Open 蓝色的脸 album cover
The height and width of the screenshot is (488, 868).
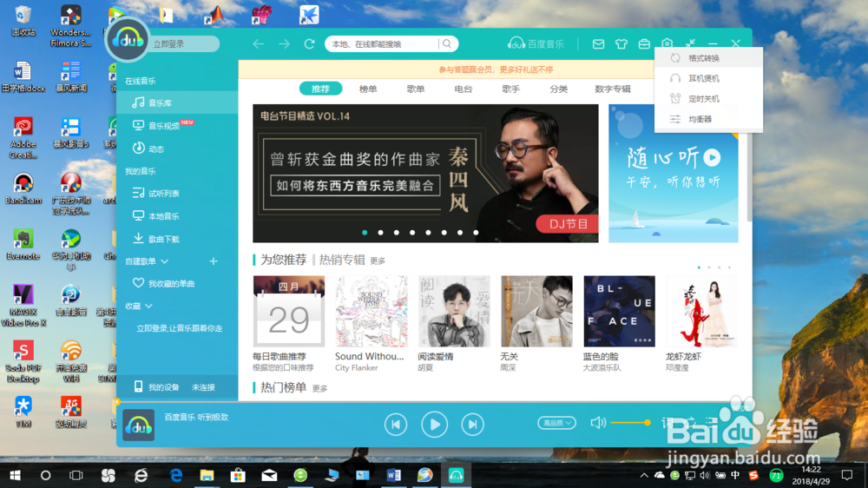tap(620, 312)
